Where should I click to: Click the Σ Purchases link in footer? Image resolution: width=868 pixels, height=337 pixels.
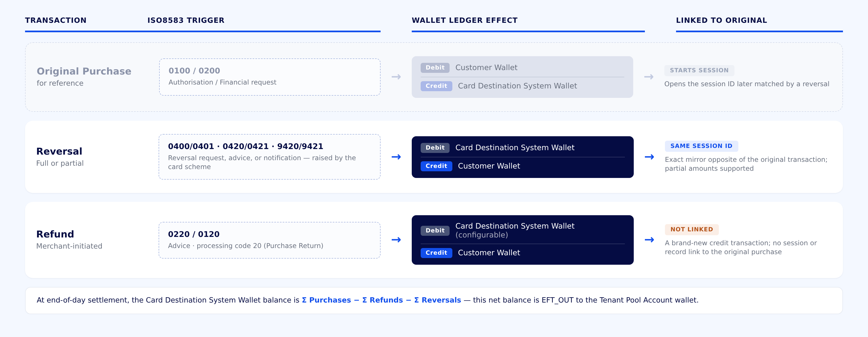point(326,300)
